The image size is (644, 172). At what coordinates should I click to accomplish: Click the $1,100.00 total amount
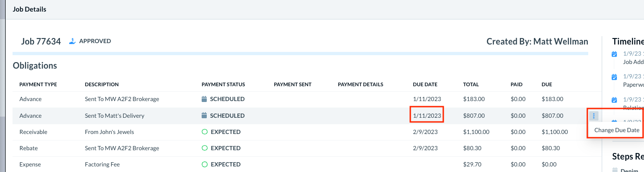click(479, 132)
